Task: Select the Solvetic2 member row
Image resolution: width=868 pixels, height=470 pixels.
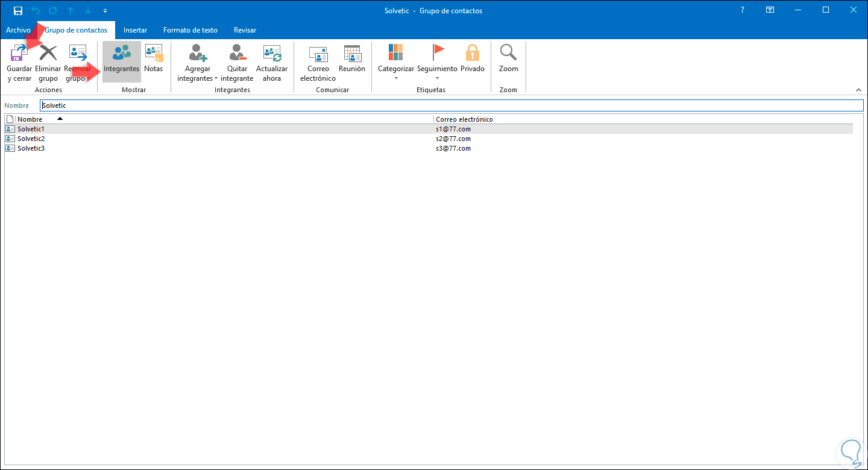Action: coord(429,139)
